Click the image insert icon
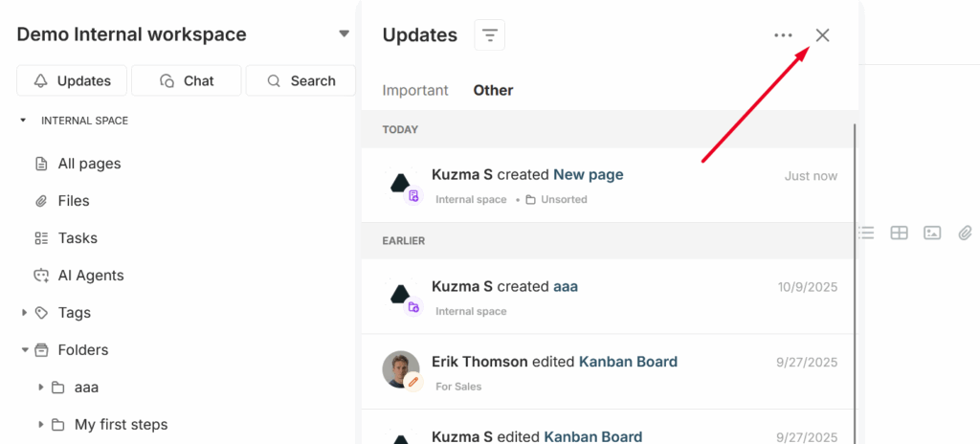The height and width of the screenshot is (444, 980). coord(932,233)
